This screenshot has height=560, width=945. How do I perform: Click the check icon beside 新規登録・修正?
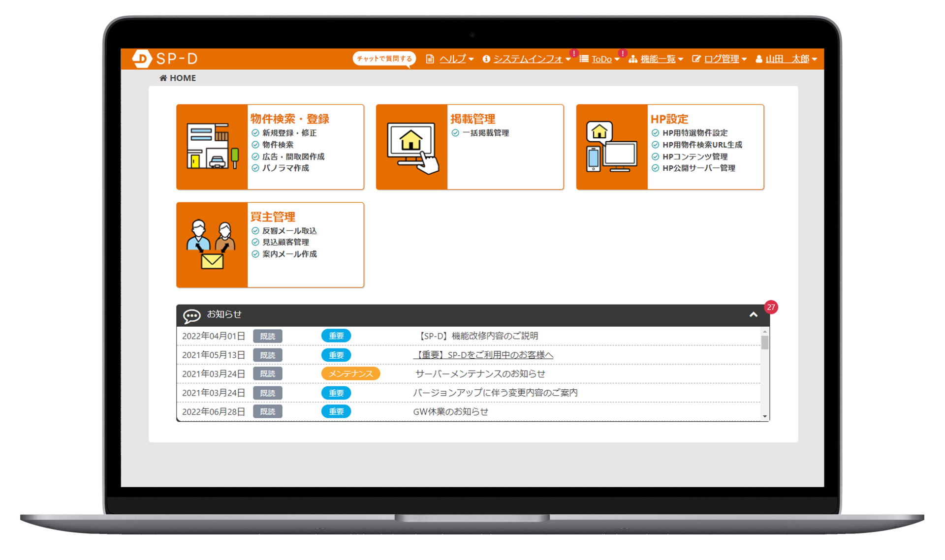(255, 133)
